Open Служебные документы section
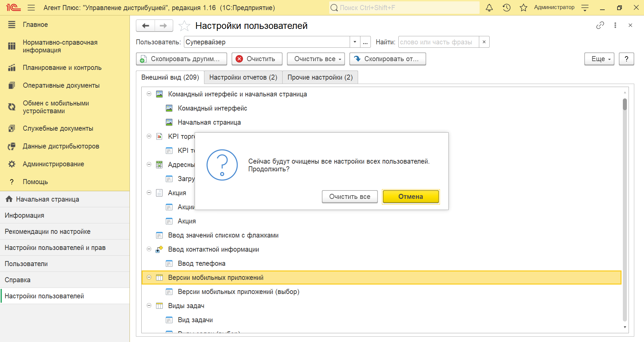This screenshot has width=644, height=342. coord(65,128)
